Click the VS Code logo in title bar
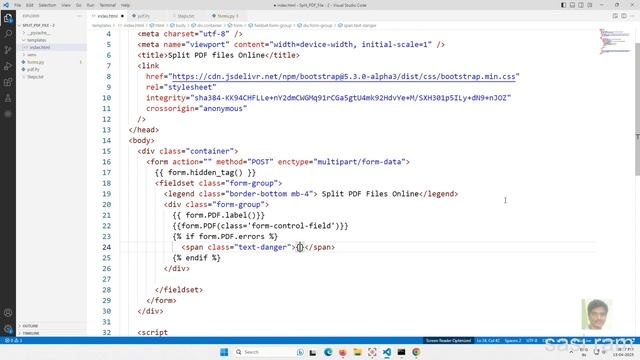Viewport: 640px width, 360px height. (x=6, y=5)
